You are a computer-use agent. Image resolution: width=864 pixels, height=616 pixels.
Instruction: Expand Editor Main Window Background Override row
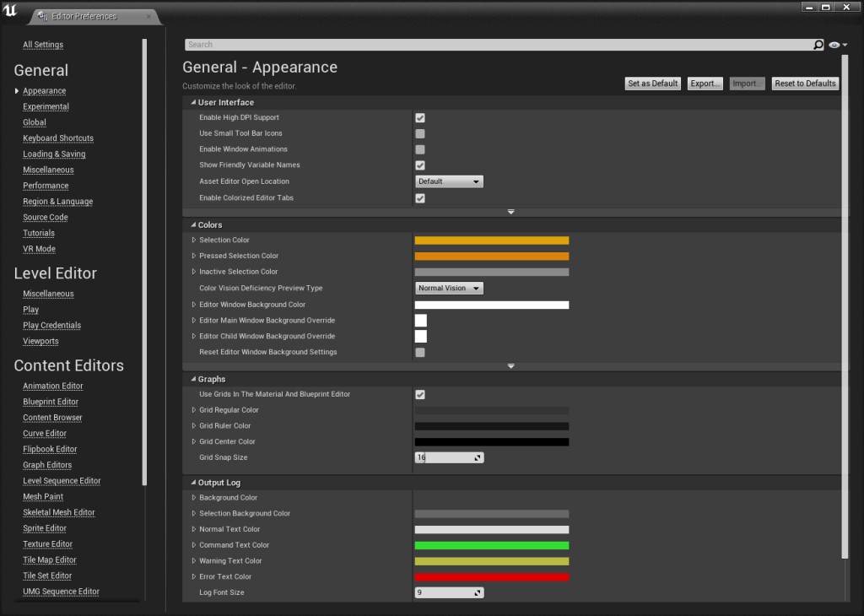[193, 320]
